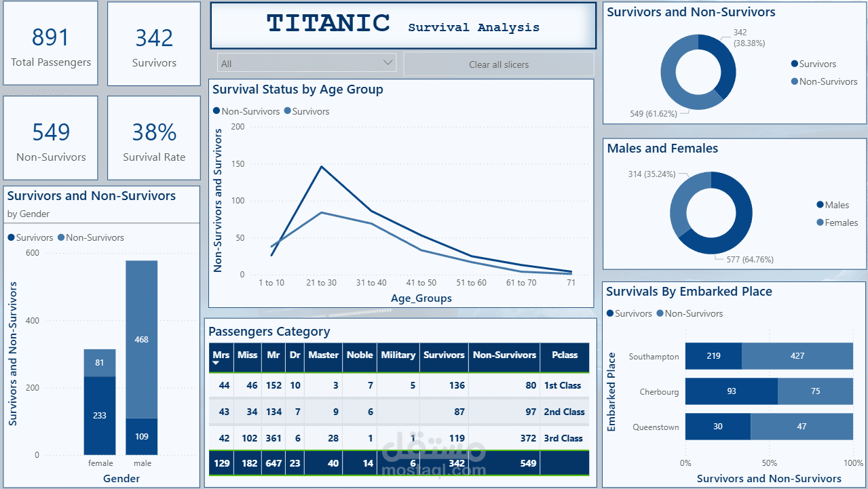Viewport: 868px width, 489px height.
Task: Sort the table by the Master column header
Action: coord(323,355)
